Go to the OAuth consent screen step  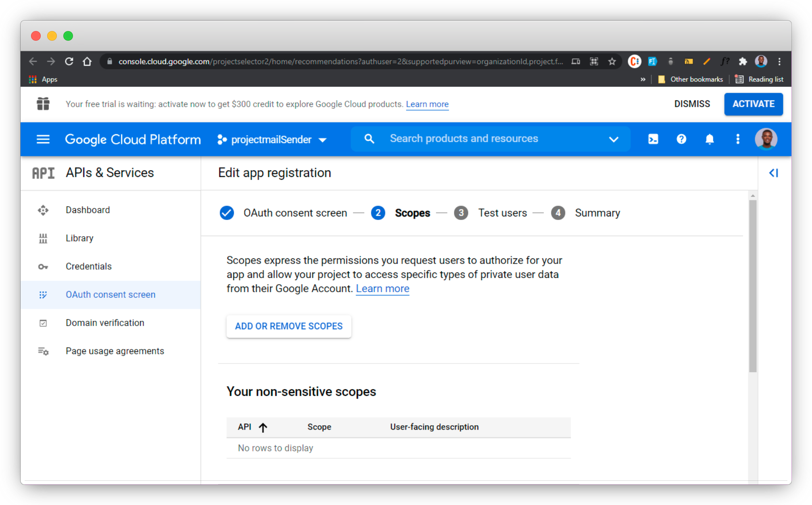[283, 213]
